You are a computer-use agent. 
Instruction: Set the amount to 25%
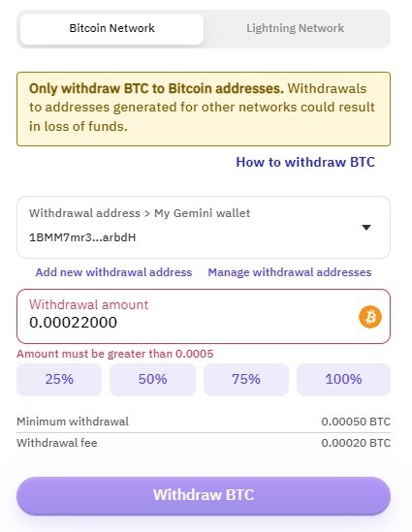click(x=59, y=379)
